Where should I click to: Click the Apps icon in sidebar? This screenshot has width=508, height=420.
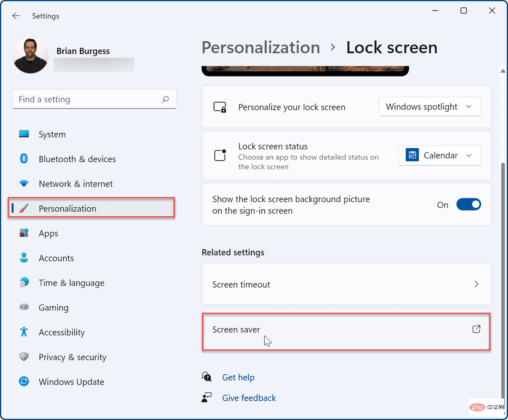point(24,233)
